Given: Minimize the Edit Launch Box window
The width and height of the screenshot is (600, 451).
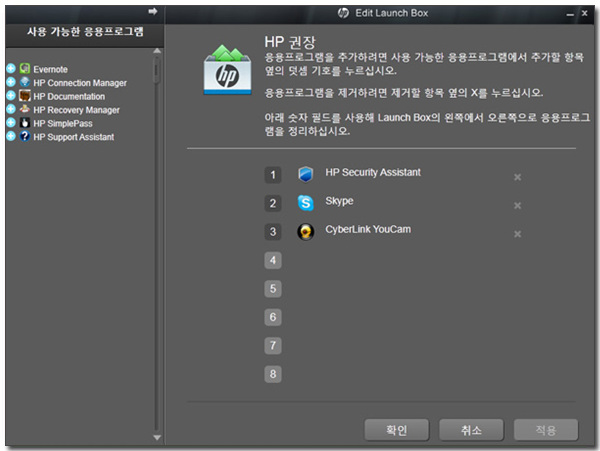Looking at the screenshot, I should pyautogui.click(x=570, y=14).
